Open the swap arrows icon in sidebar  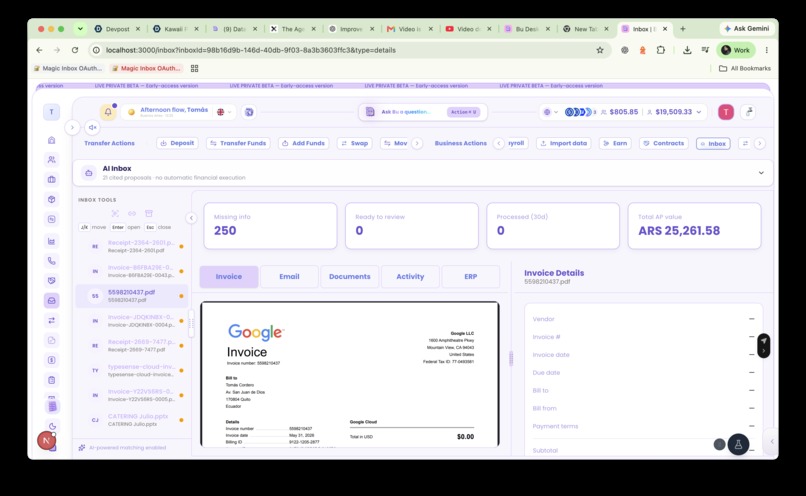(51, 320)
